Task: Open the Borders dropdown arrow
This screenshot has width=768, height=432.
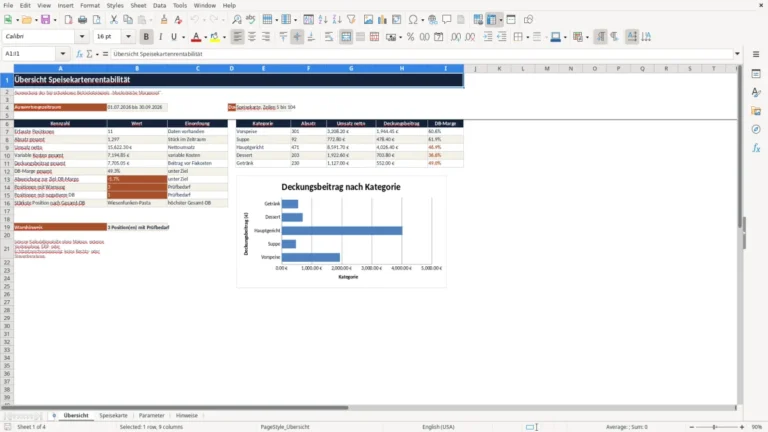Action: pos(528,37)
